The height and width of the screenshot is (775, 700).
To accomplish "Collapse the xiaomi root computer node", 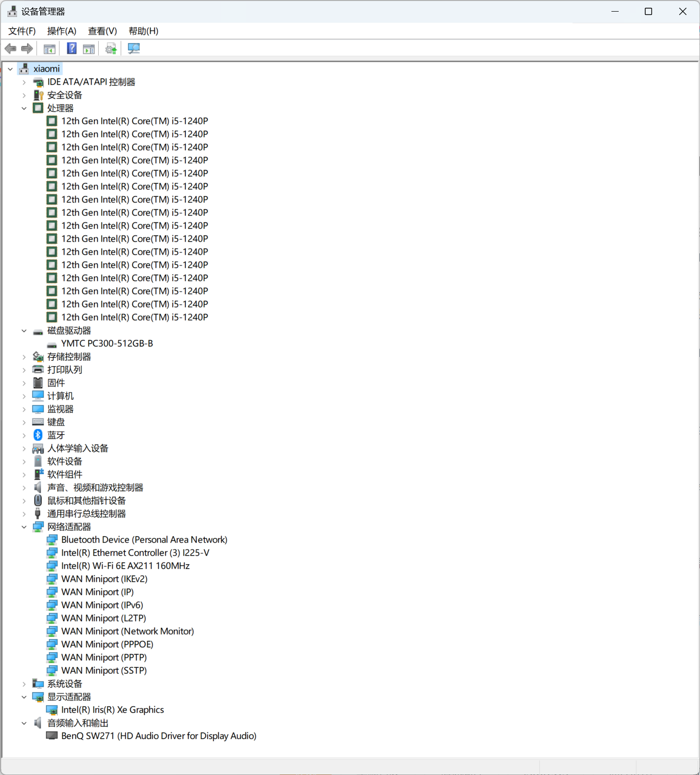I will pos(10,69).
